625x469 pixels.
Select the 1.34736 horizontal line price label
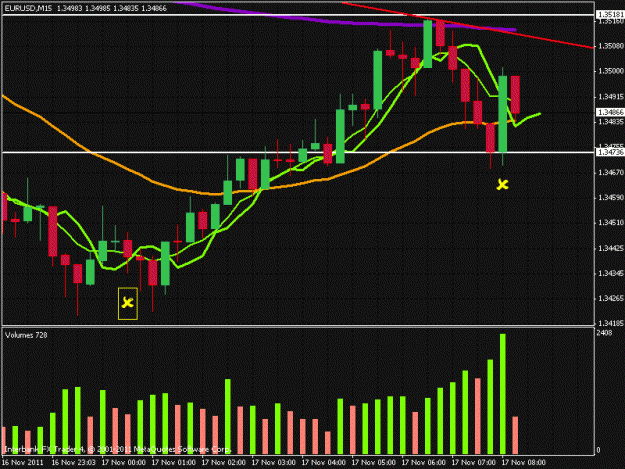[610, 152]
